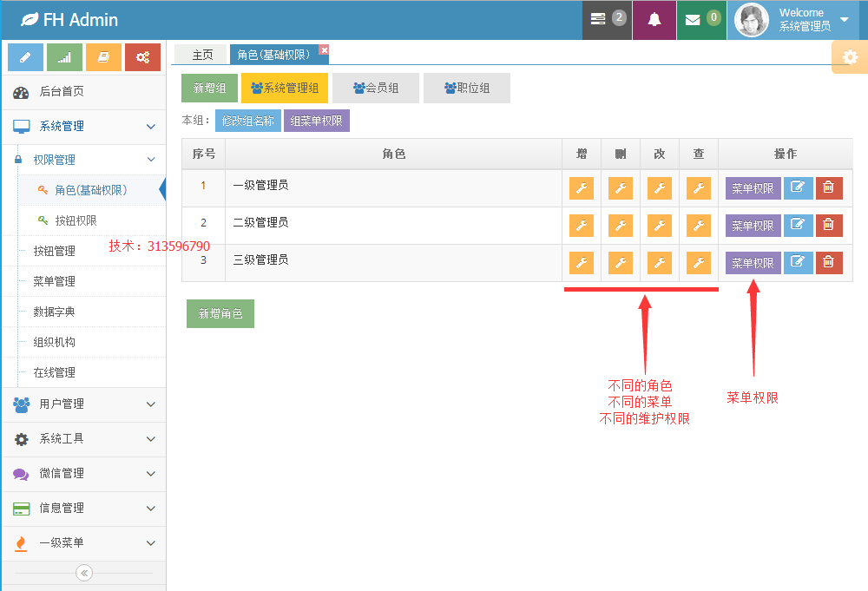
Task: Click the user avatar picture
Action: click(x=751, y=20)
